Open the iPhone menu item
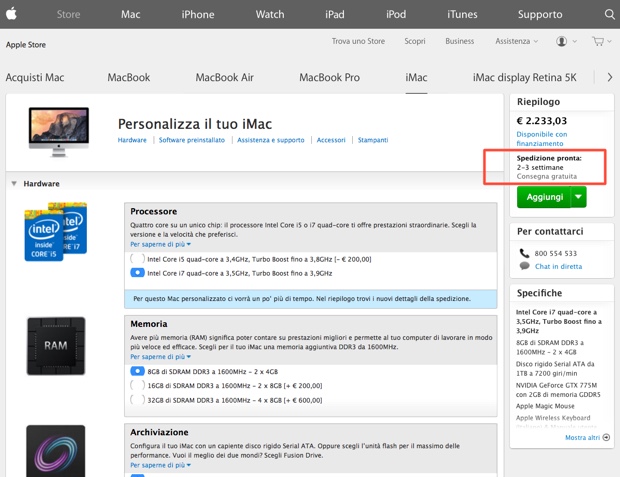Screen dimensions: 620x477 point(198,14)
